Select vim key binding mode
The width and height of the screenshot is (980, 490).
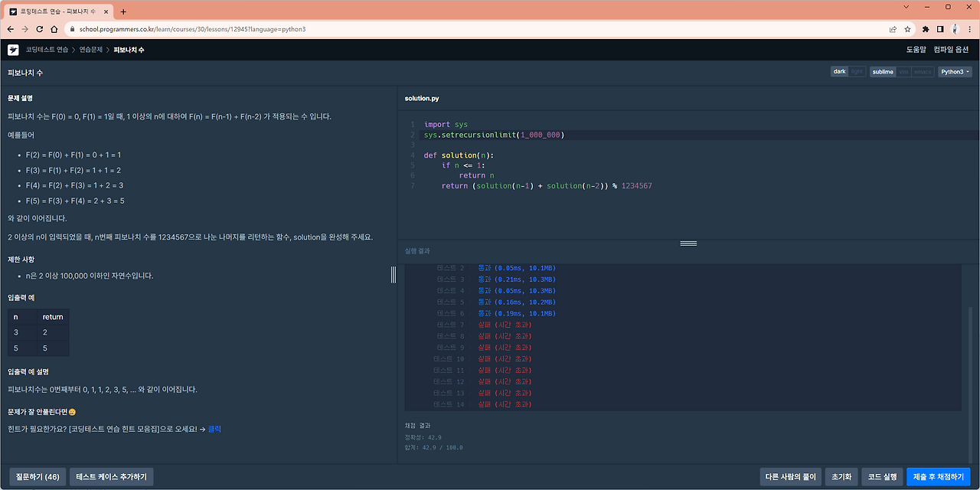point(903,72)
